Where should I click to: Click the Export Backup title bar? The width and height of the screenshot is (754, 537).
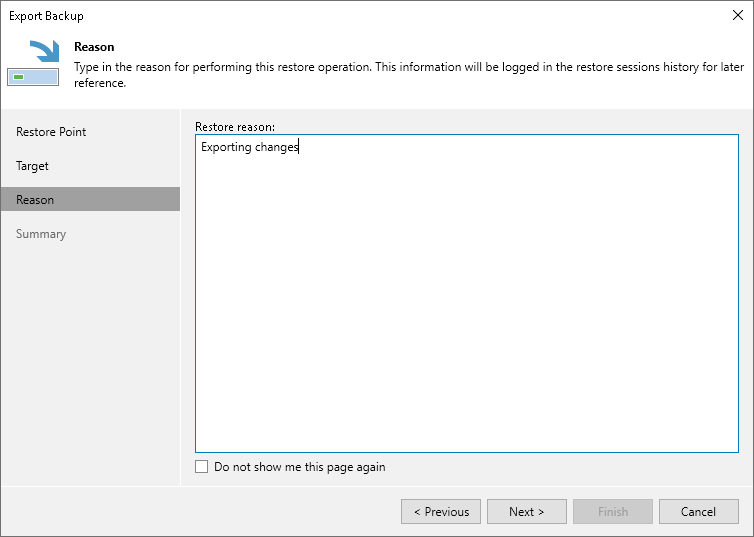coord(300,15)
